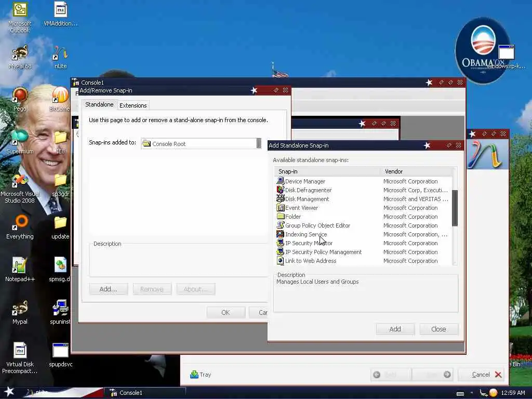Open the 'Snap-ins added to' Console Root dropdown
The width and height of the screenshot is (532, 399).
pos(201,143)
